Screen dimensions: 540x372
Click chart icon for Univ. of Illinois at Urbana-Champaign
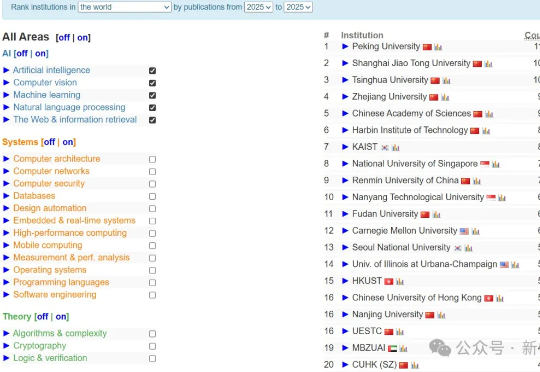[515, 265]
